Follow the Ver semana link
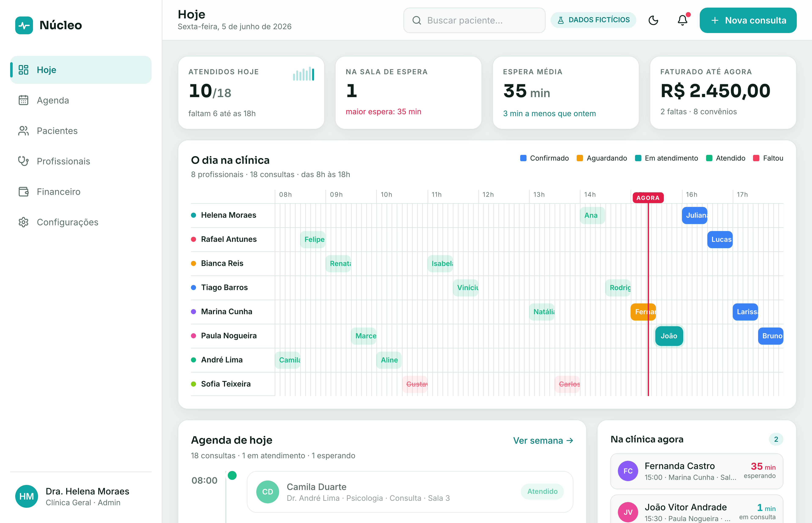 point(543,440)
